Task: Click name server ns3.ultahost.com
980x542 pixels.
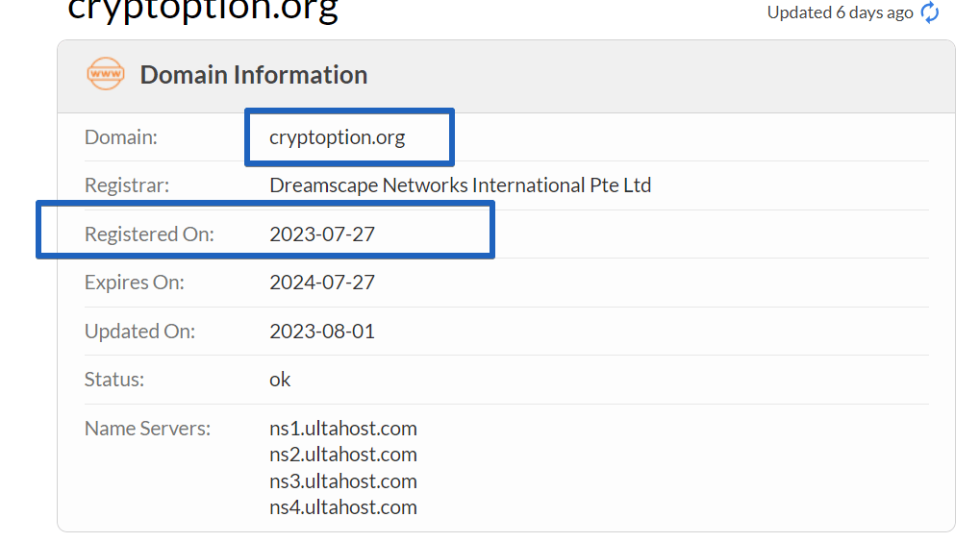Action: click(343, 481)
